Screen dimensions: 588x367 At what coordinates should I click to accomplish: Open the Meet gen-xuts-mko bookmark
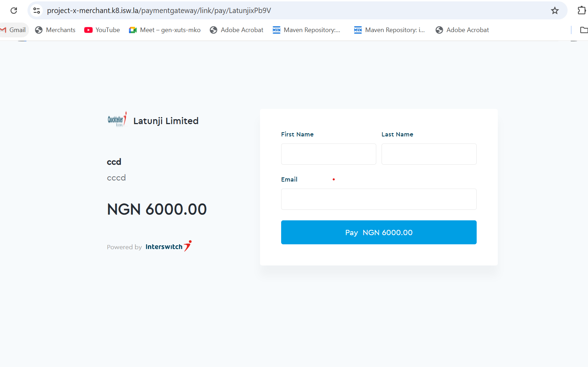pyautogui.click(x=165, y=30)
